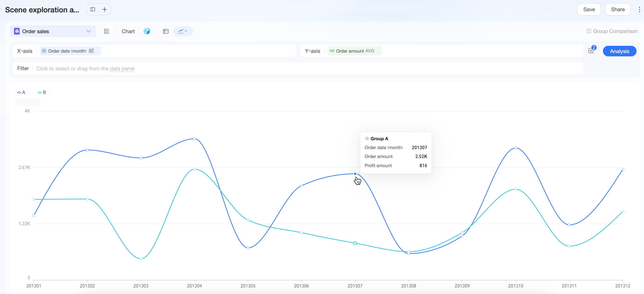Open the field list icon beside dataset
This screenshot has height=294, width=644.
coord(106,31)
